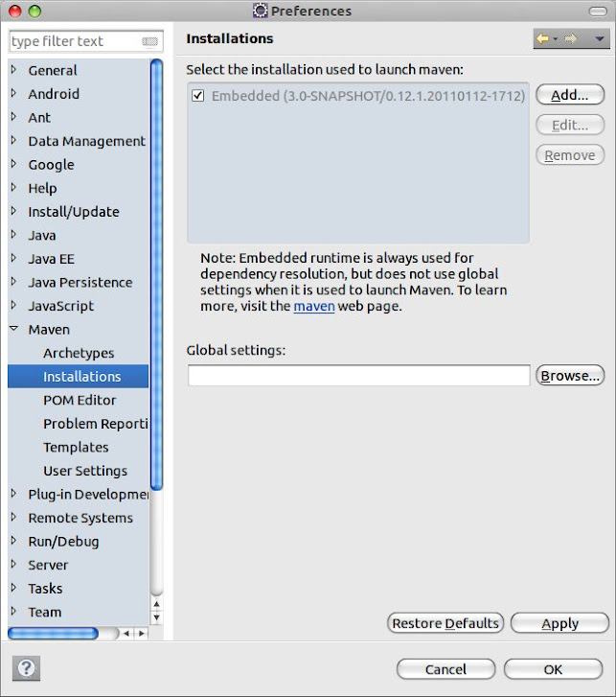Expand the Java EE node
616x697 pixels.
click(13, 258)
